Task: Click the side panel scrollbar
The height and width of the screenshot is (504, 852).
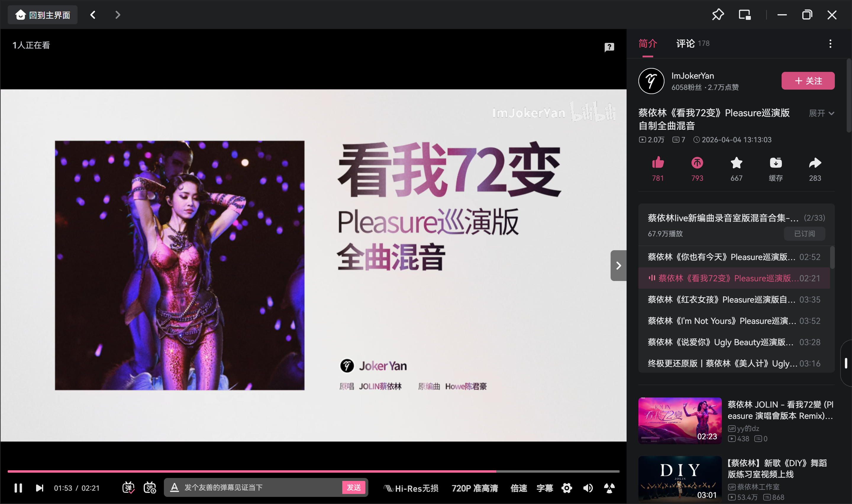Action: (x=849, y=96)
